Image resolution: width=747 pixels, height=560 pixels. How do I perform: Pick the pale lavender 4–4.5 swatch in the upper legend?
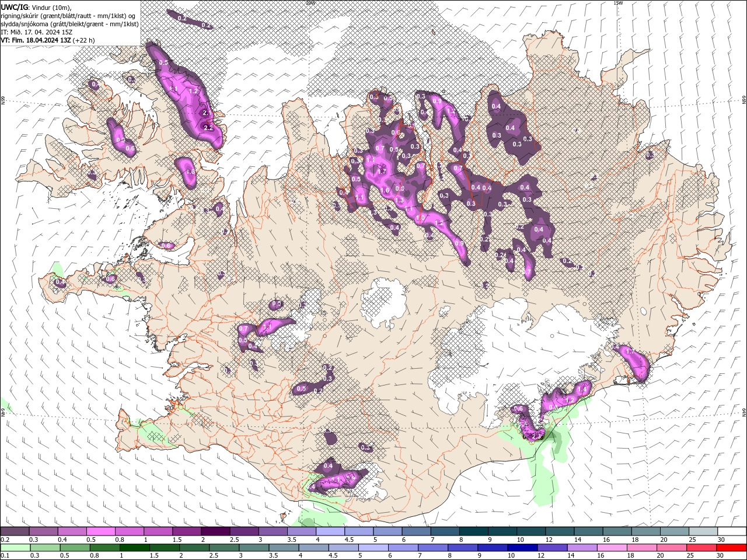pyautogui.click(x=330, y=531)
